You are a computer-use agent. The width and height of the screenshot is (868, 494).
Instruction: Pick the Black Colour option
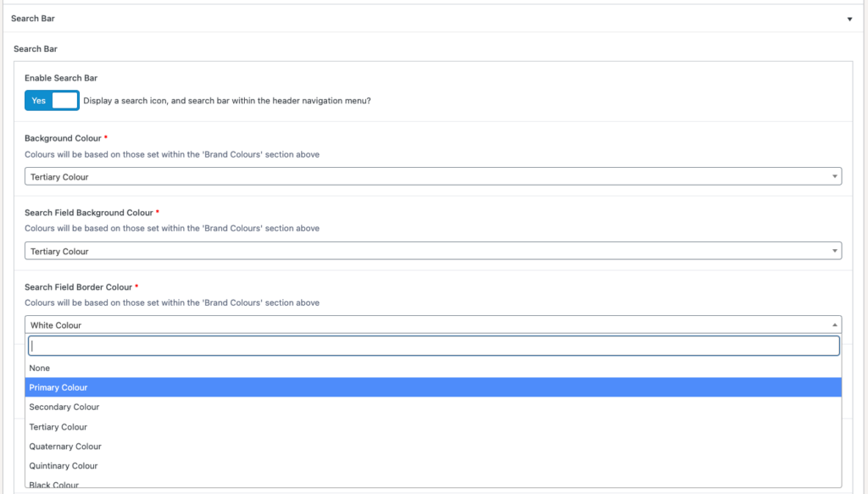click(54, 485)
